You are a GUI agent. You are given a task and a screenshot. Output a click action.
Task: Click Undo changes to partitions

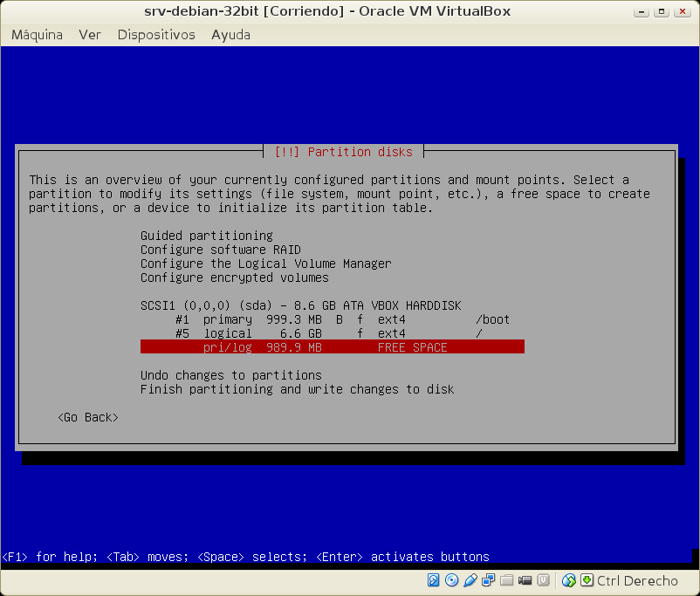pos(230,375)
